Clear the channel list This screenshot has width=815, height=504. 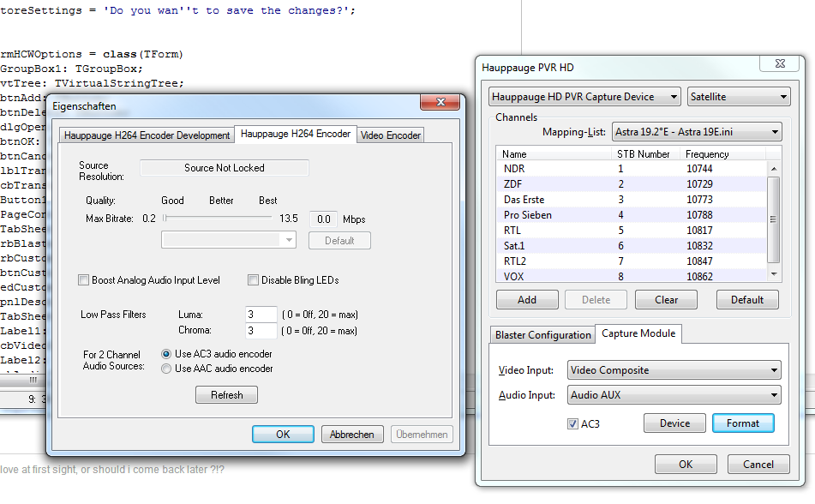(666, 300)
